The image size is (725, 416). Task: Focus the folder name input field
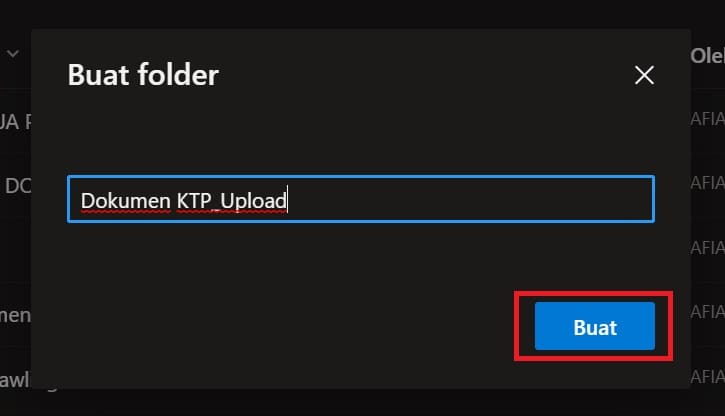click(361, 199)
